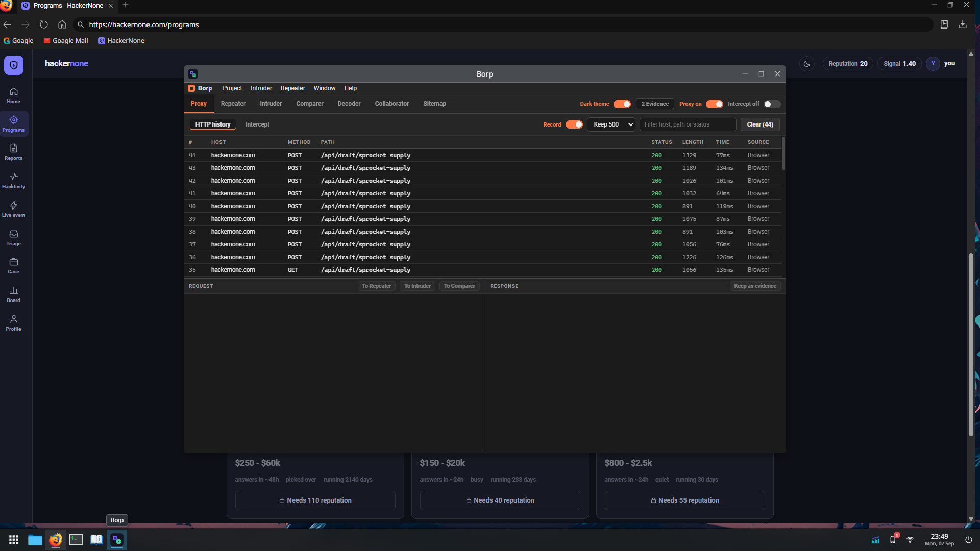Viewport: 980px width, 551px height.
Task: Click the HTTP history table scrollbar
Action: pos(783,154)
